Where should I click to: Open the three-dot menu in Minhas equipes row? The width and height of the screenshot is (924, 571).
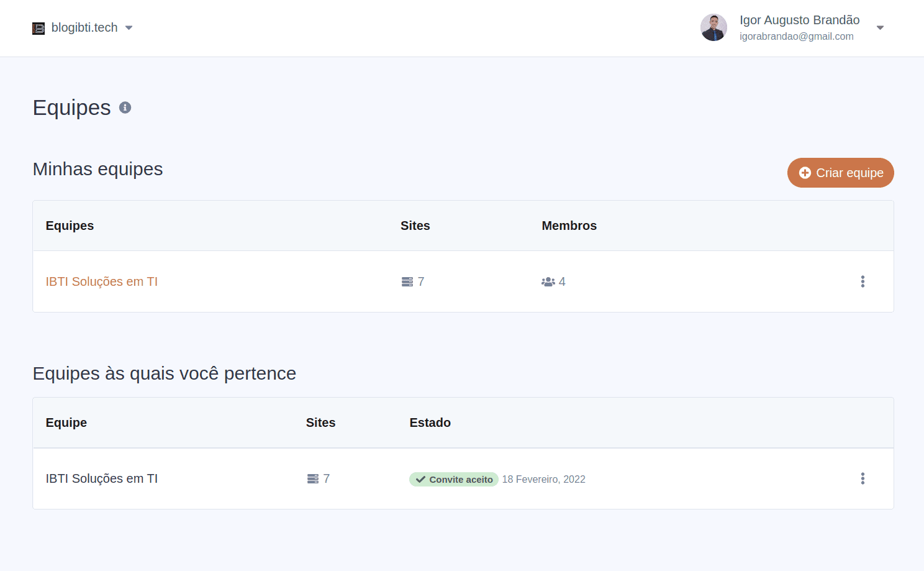863,281
